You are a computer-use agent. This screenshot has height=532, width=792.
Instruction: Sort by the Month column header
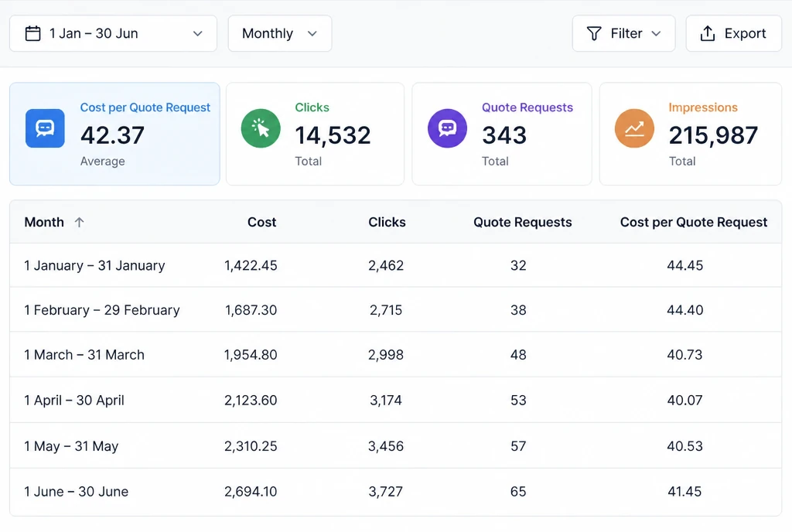tap(44, 222)
